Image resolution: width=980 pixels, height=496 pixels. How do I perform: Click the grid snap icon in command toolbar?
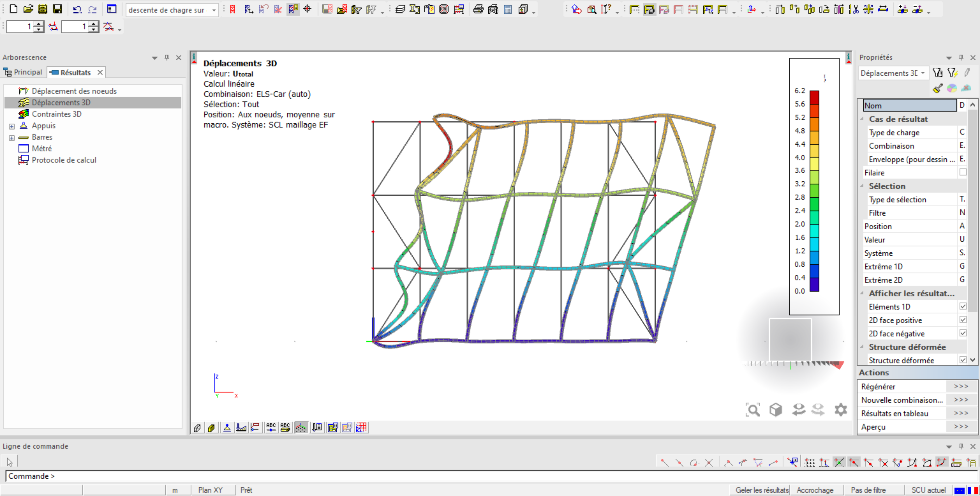point(810,463)
